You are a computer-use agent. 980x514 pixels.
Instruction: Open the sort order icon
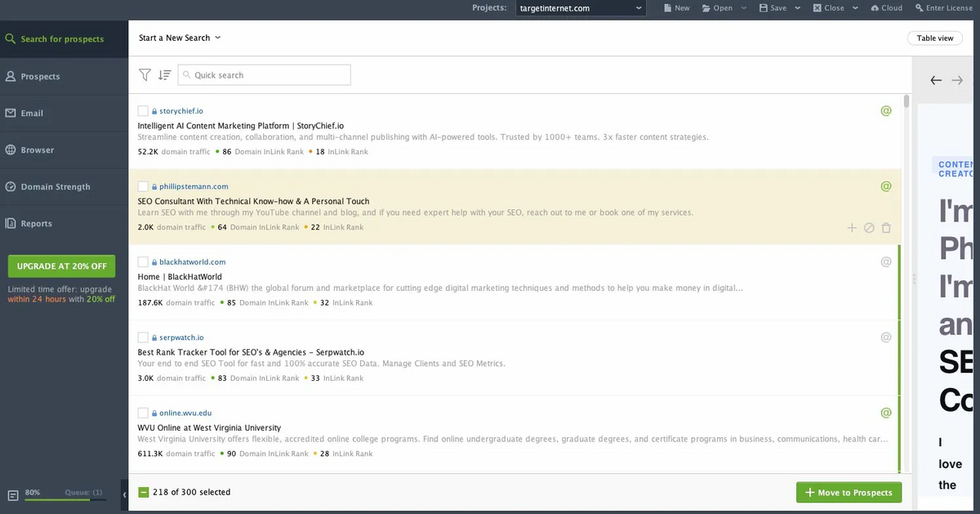(x=164, y=75)
